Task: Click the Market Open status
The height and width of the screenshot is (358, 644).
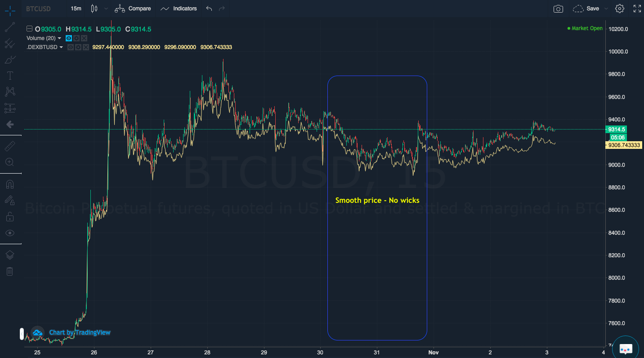Action: [x=585, y=28]
